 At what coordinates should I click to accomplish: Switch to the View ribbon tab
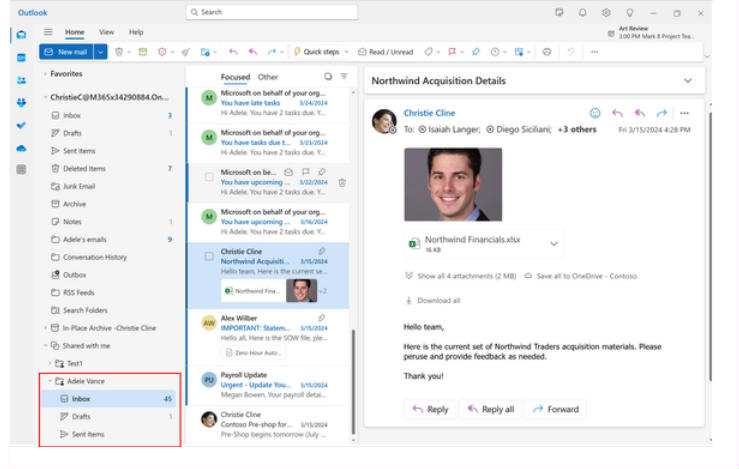click(x=107, y=32)
